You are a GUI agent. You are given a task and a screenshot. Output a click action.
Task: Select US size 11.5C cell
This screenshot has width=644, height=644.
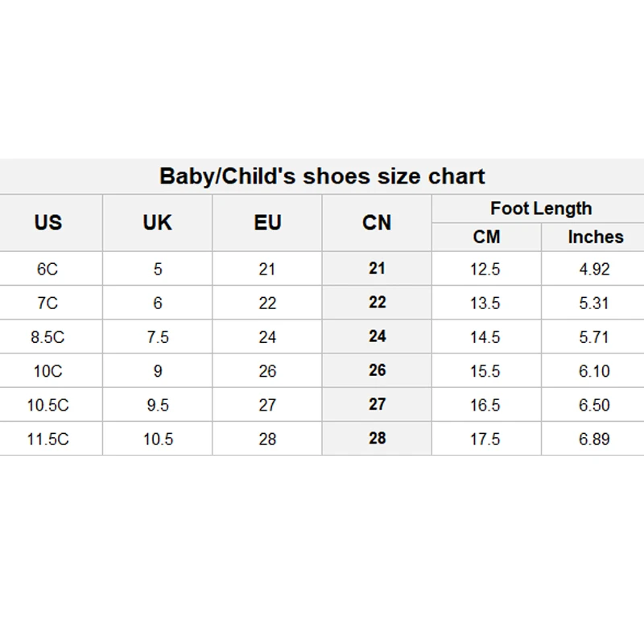47,439
